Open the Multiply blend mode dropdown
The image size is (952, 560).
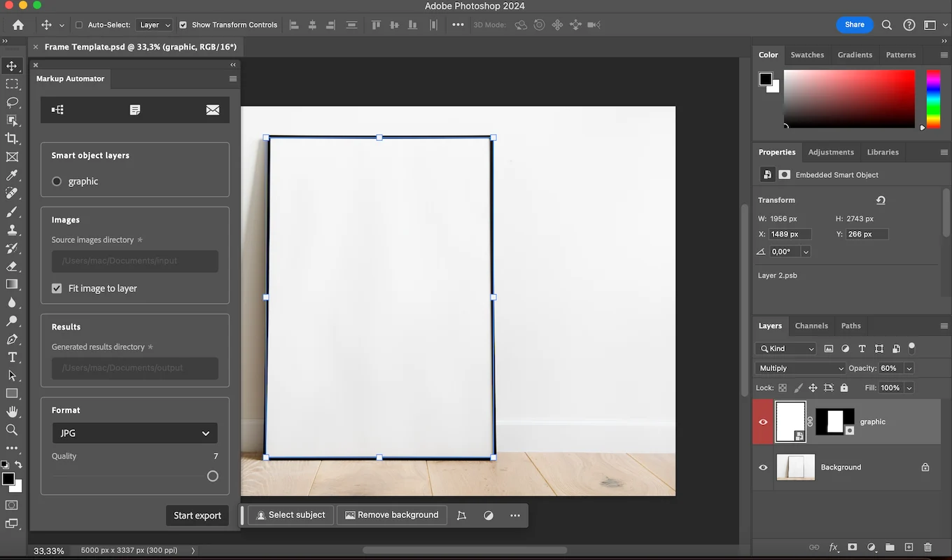(x=801, y=368)
